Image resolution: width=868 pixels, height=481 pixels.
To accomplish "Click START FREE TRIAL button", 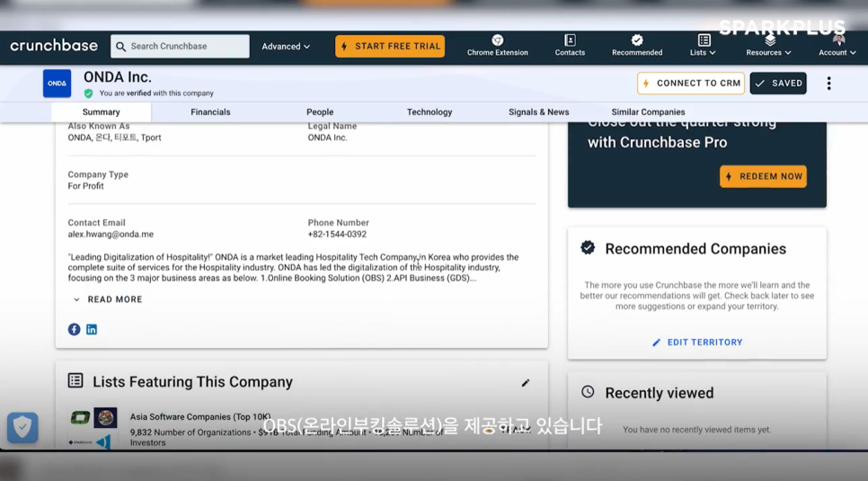I will (390, 47).
